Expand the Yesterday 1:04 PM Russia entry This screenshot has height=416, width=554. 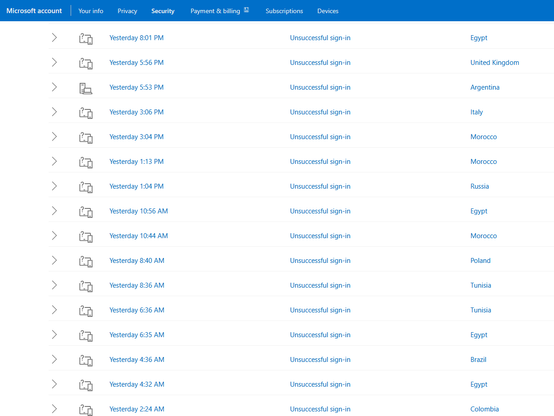click(54, 186)
